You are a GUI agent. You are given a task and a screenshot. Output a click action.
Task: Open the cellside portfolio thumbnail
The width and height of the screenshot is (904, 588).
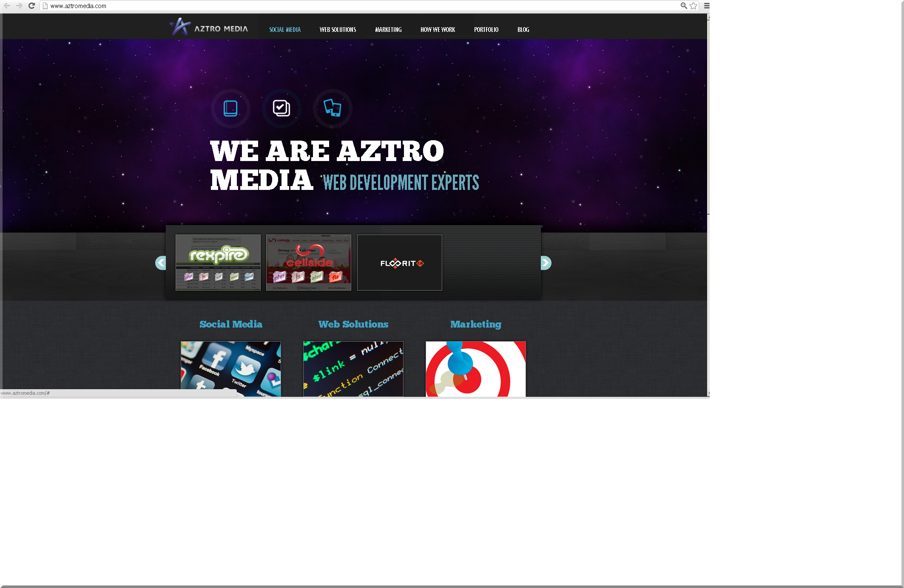coord(309,263)
